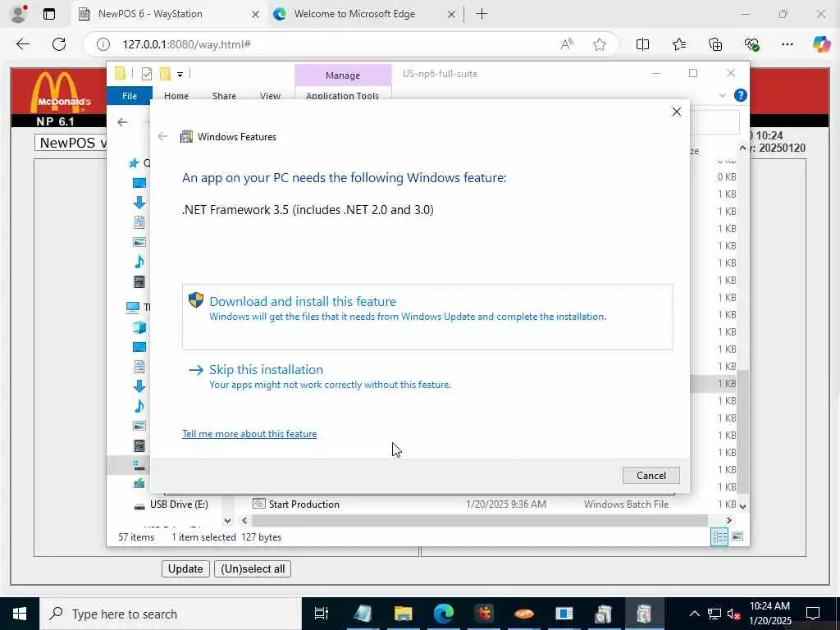Viewport: 840px width, 630px height.
Task: Open Share tab in Explorer ribbon
Action: (224, 96)
